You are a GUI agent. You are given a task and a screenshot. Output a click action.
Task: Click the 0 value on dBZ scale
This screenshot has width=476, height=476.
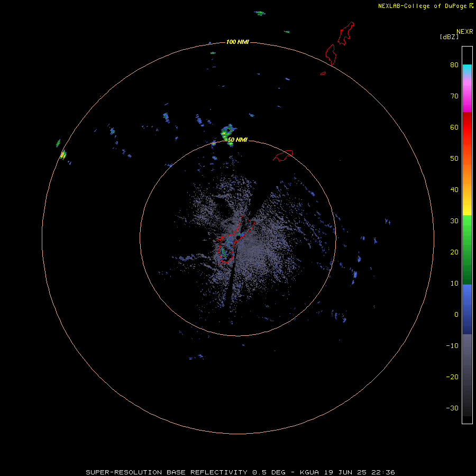tap(456, 315)
